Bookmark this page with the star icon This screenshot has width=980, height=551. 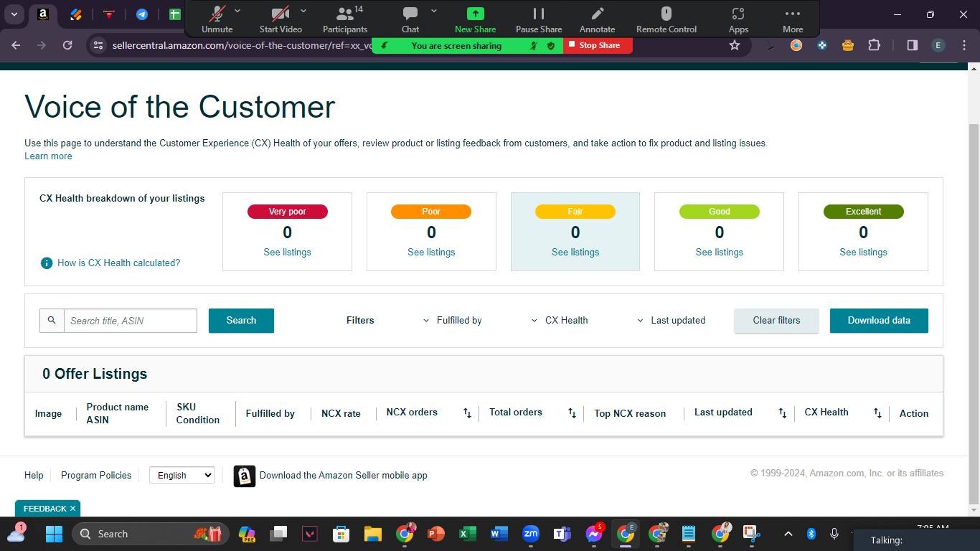point(735,45)
